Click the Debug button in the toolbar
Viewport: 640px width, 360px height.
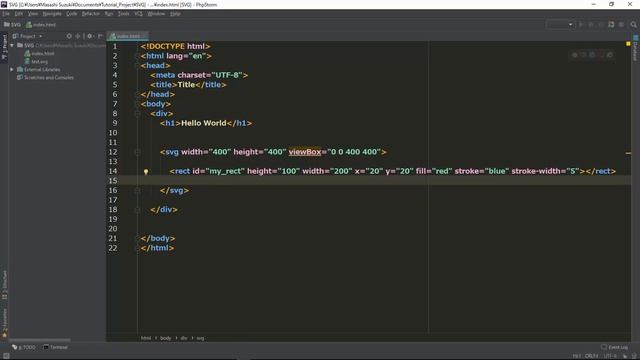coord(591,24)
